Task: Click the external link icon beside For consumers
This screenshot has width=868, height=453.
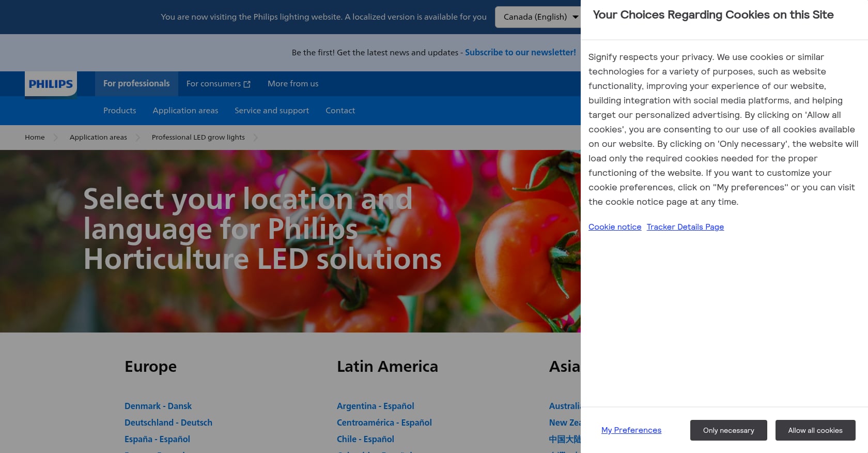Action: [x=247, y=84]
